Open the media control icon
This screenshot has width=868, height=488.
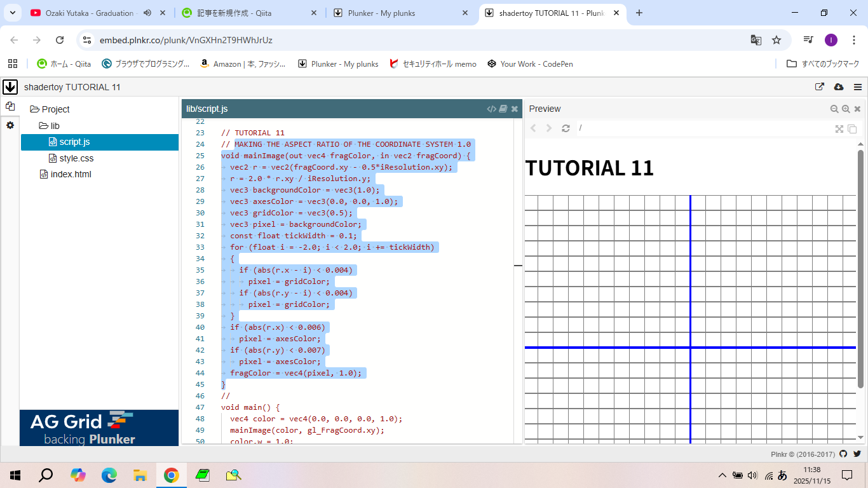[808, 40]
